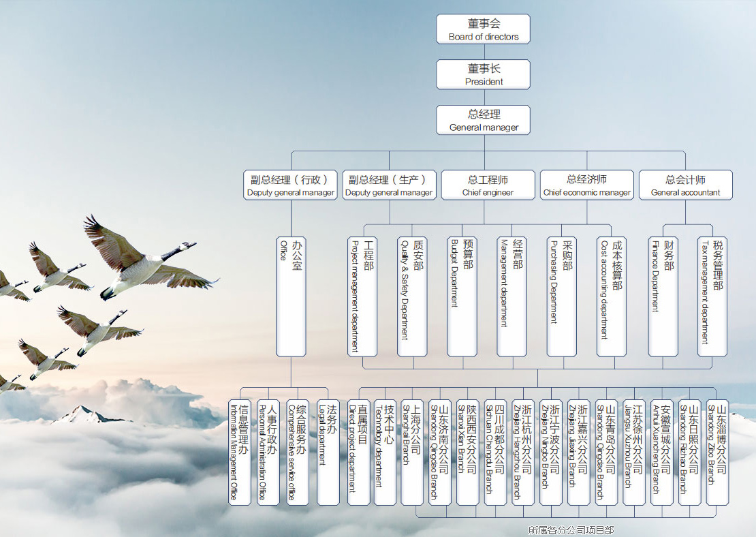Select the President node
Screen dimensions: 756x537
(483, 74)
